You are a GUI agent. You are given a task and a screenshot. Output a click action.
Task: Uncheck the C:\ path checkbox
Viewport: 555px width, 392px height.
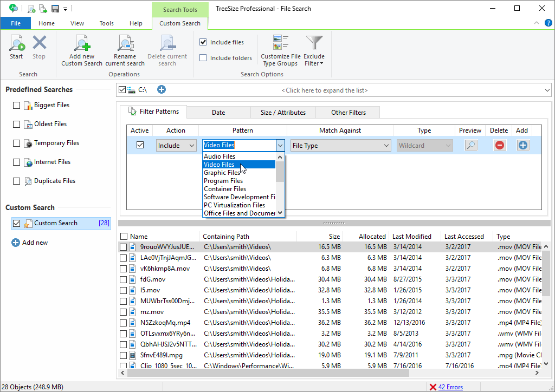122,90
